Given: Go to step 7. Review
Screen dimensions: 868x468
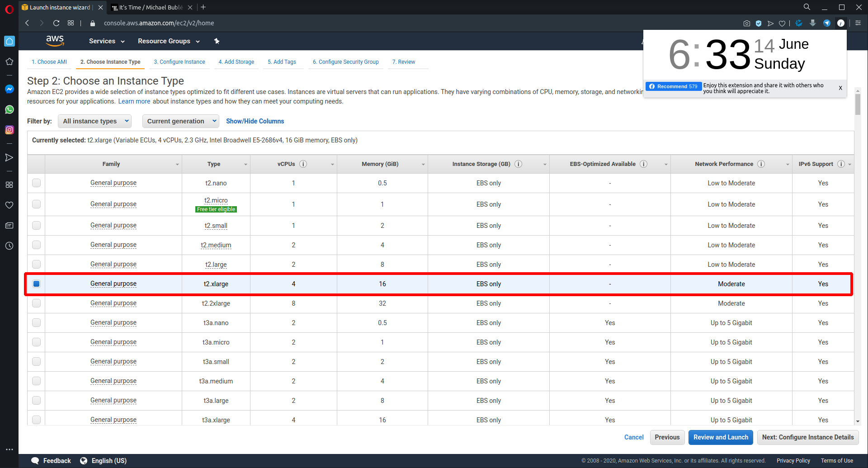Looking at the screenshot, I should click(x=404, y=62).
